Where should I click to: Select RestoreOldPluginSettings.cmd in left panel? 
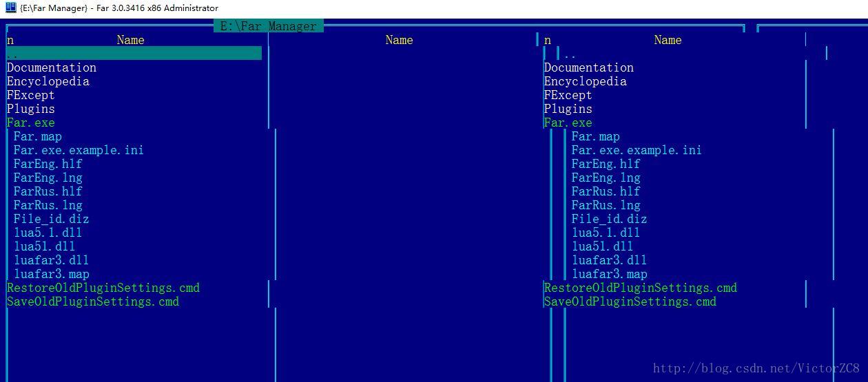(x=103, y=288)
